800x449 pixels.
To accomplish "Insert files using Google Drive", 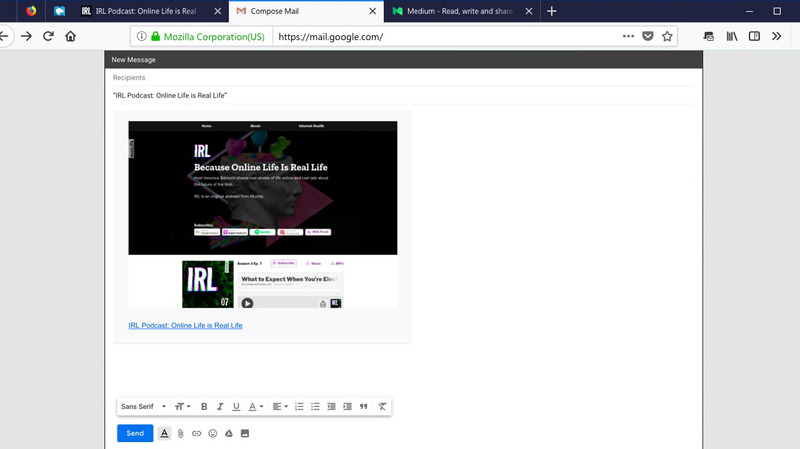I will [229, 433].
